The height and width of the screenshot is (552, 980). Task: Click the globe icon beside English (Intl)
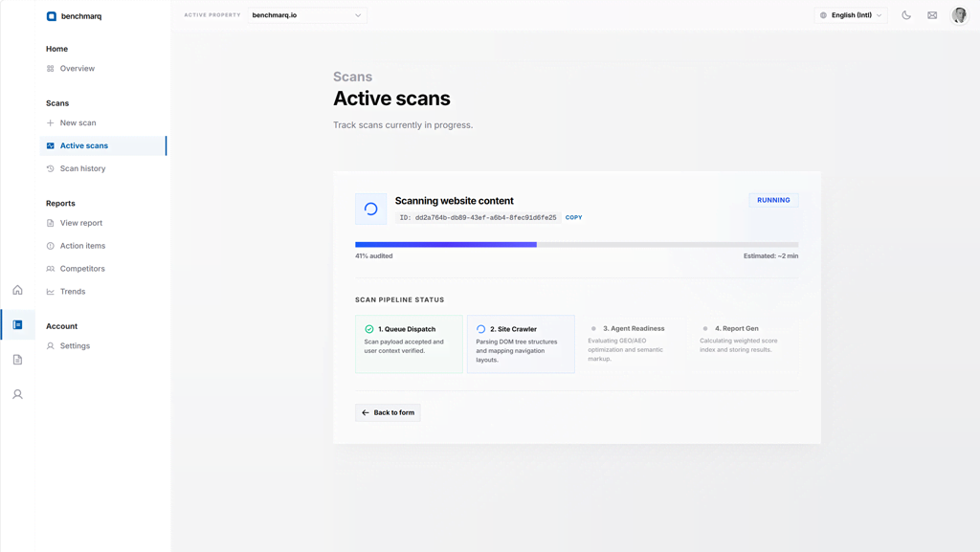[823, 15]
